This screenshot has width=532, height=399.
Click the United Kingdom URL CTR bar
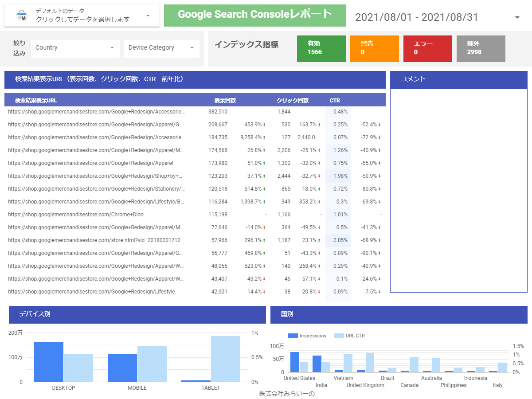click(x=370, y=362)
